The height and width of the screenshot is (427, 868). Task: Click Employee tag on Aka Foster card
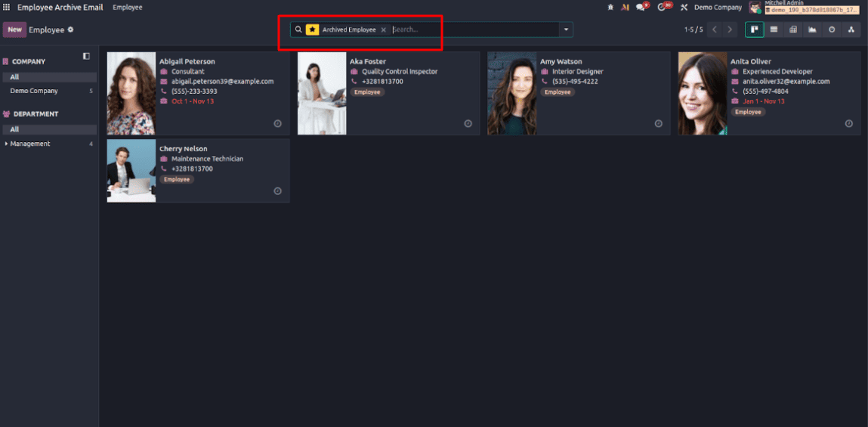[367, 92]
